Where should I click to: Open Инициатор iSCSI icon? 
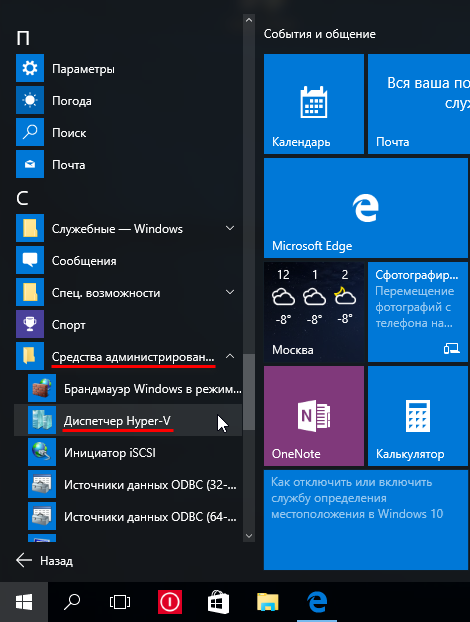(x=42, y=453)
